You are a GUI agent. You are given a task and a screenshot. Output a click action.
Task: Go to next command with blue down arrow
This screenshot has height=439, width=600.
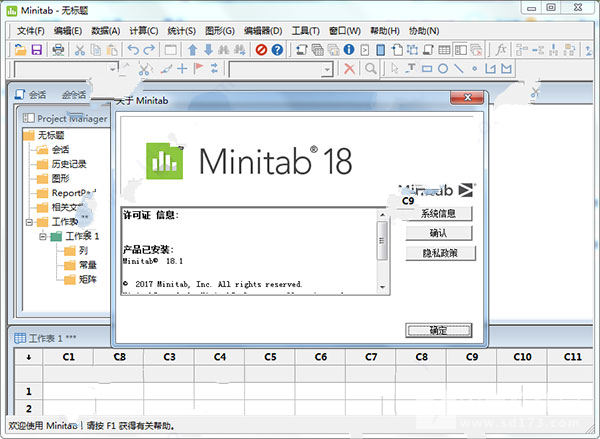(x=208, y=50)
